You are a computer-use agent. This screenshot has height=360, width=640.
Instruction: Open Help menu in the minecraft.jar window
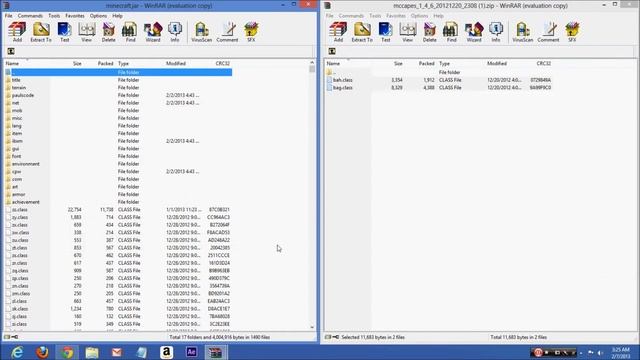(118, 16)
